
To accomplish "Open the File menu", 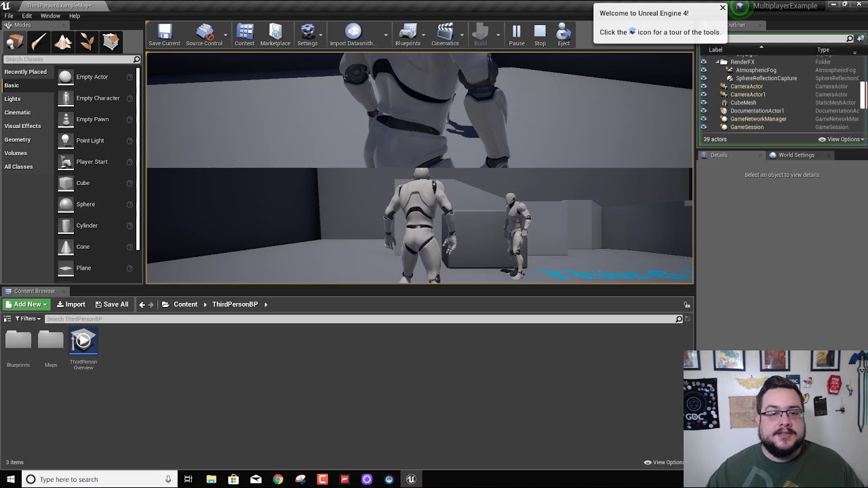I will (x=9, y=16).
